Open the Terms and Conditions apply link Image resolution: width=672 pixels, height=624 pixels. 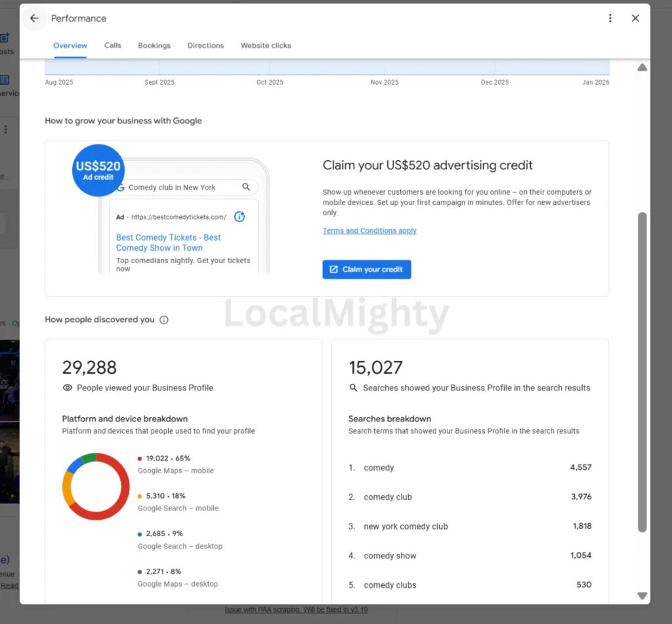[x=370, y=230]
